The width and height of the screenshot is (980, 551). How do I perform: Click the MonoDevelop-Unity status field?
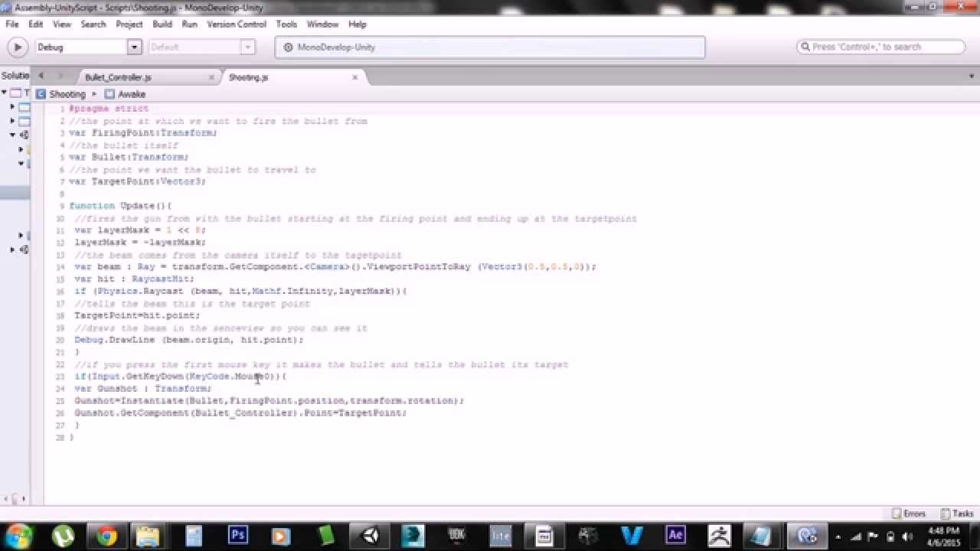click(490, 47)
